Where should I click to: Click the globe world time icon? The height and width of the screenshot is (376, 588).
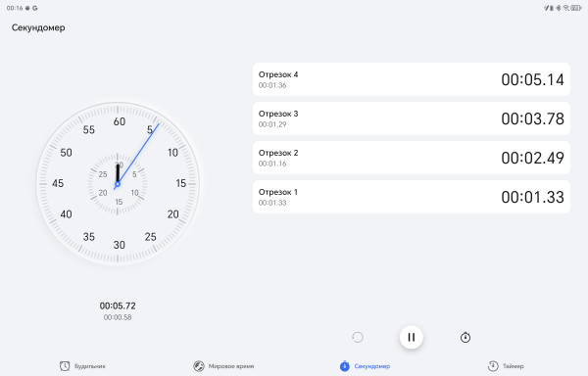(x=198, y=366)
